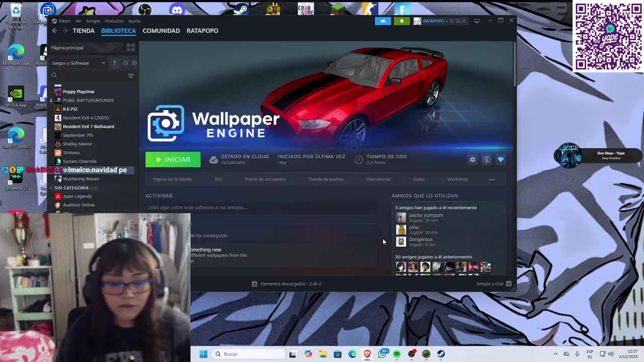Go to the COMUNIDAD tab

(161, 31)
